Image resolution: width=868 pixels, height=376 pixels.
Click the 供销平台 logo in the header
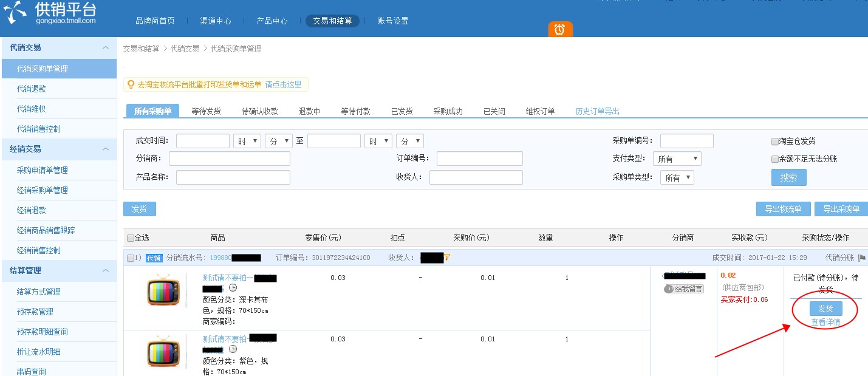point(50,12)
